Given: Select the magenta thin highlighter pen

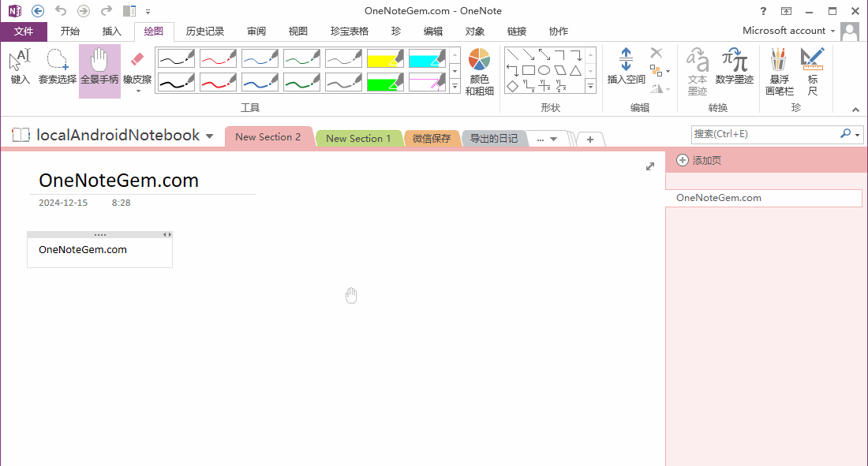Looking at the screenshot, I should (x=427, y=82).
